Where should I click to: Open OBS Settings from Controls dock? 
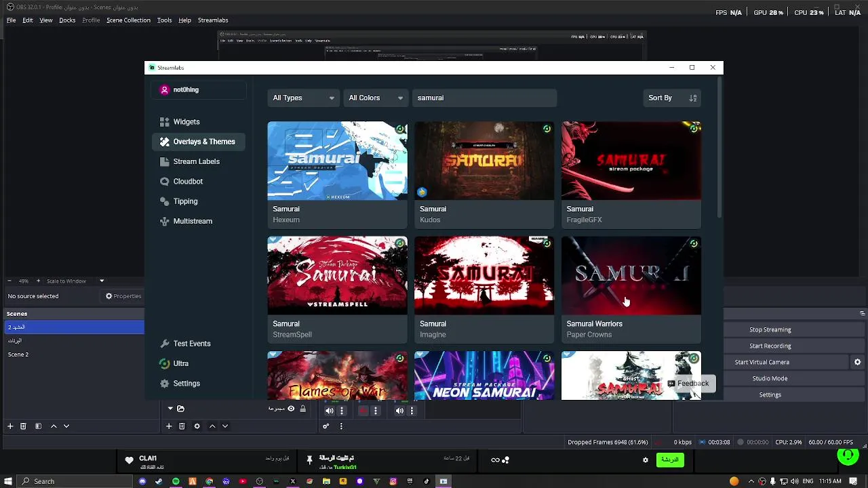tap(770, 394)
